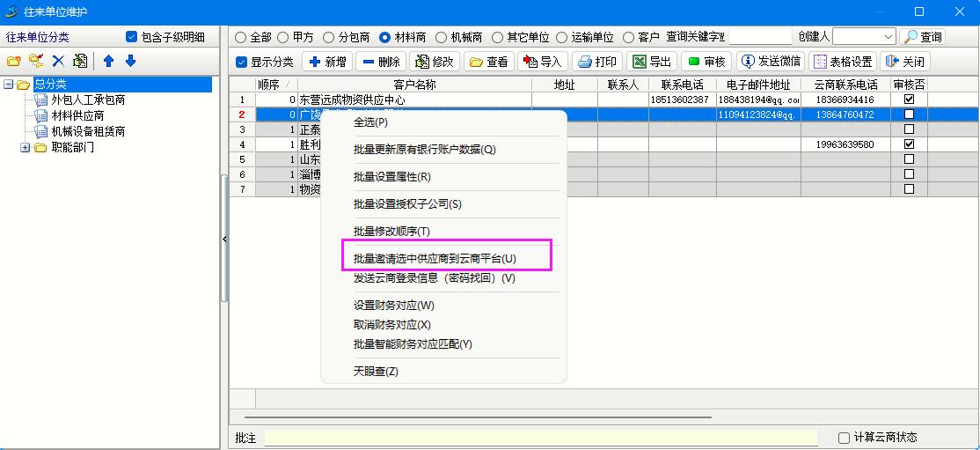Click the add sub-category folder icon
The height and width of the screenshot is (450, 980).
click(x=36, y=61)
